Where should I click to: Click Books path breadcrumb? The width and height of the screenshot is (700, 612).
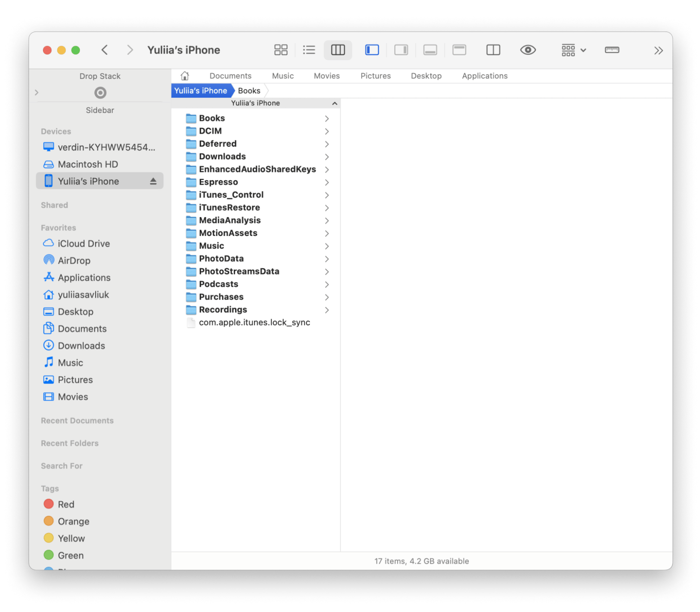click(249, 91)
